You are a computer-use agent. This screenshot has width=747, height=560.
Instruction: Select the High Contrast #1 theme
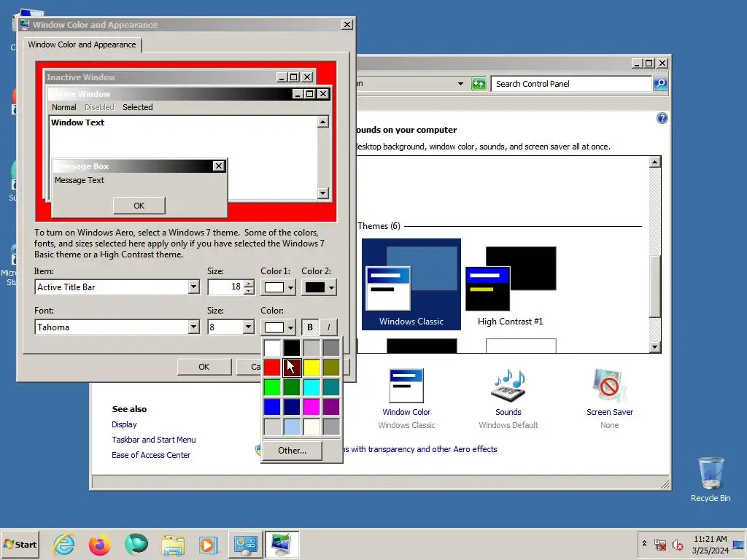point(510,284)
